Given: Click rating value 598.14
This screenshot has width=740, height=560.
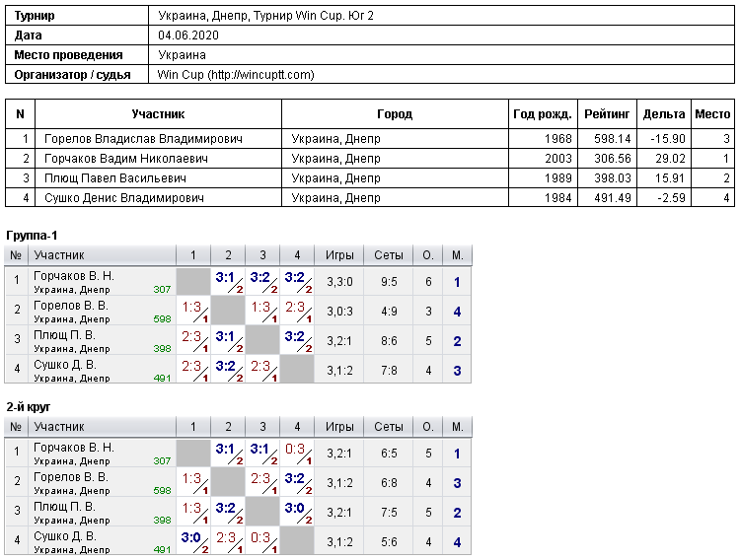Looking at the screenshot, I should [x=613, y=139].
